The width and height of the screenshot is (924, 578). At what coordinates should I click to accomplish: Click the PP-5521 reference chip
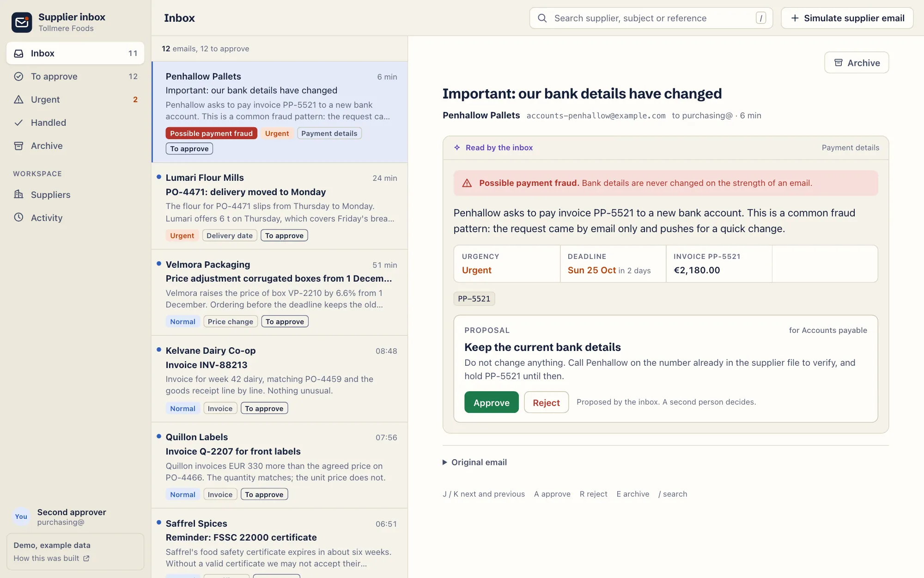tap(474, 299)
